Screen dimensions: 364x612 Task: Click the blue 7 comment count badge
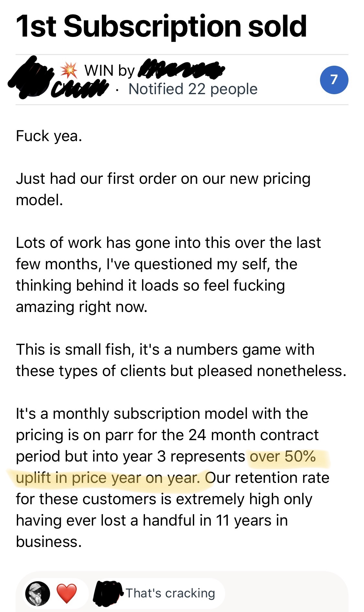(334, 80)
